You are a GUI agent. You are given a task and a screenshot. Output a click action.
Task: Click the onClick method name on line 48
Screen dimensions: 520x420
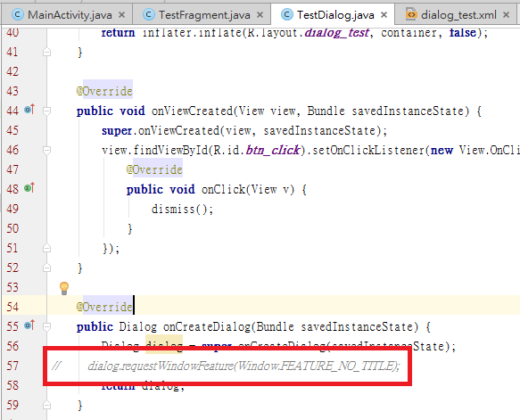point(223,190)
